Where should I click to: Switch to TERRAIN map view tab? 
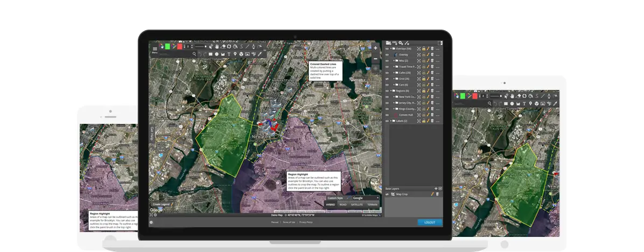point(372,205)
